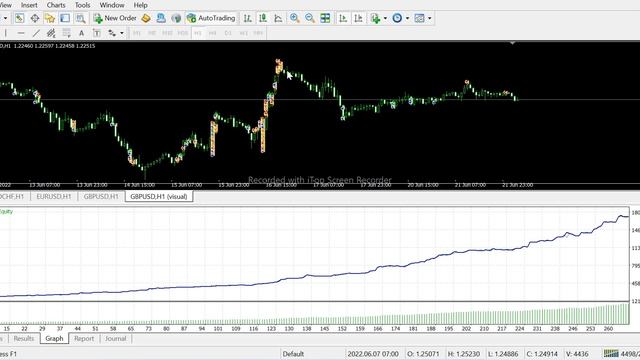Screen dimensions: 640x360
Task: Open the Tools menu
Action: [82, 5]
